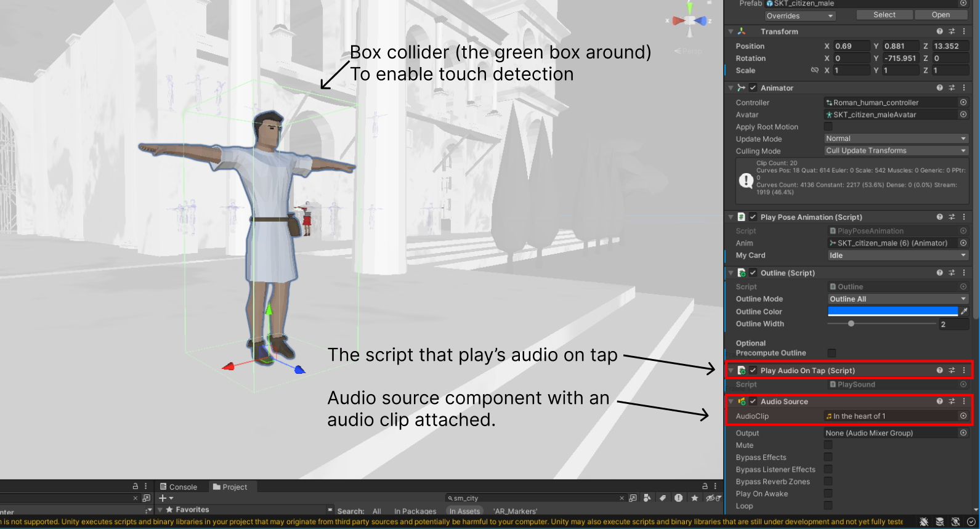Tick the Apply Root Motion checkbox
This screenshot has height=529, width=980.
(x=828, y=127)
